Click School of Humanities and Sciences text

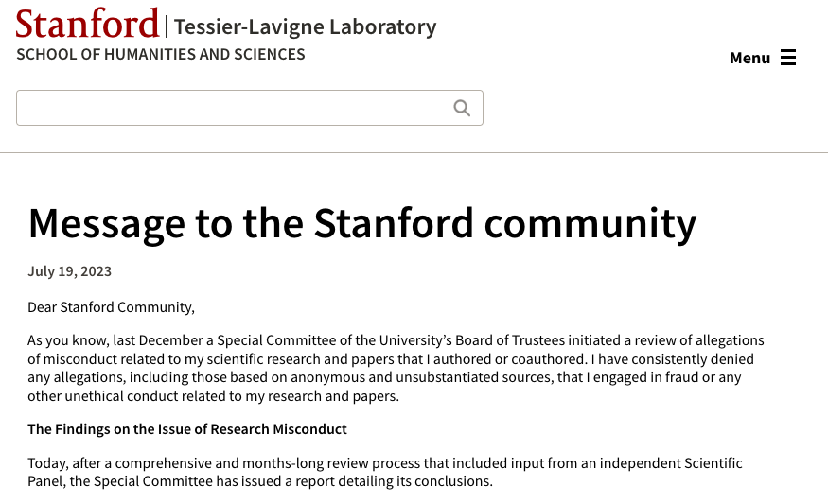(x=161, y=54)
